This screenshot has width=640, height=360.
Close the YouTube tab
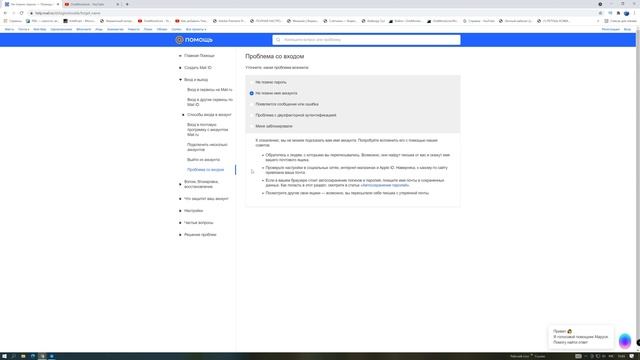pyautogui.click(x=118, y=4)
